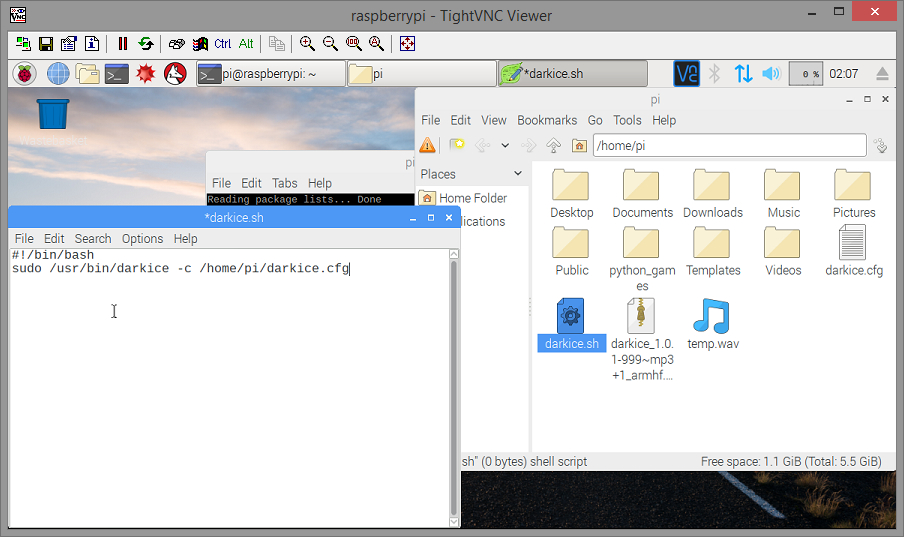Image resolution: width=904 pixels, height=537 pixels.
Task: Click the 02:07 clock in panel
Action: coord(843,74)
